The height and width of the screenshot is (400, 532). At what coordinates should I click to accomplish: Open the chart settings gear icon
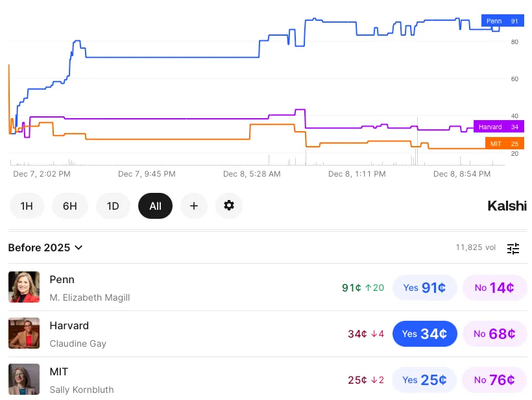pyautogui.click(x=229, y=206)
